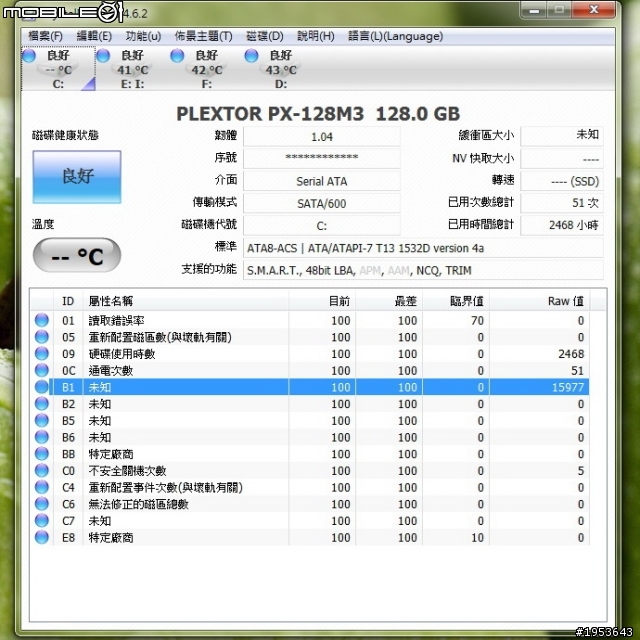Select the 重新配置事件次數(與壞軌有關) row
The width and height of the screenshot is (640, 640).
tap(310, 487)
